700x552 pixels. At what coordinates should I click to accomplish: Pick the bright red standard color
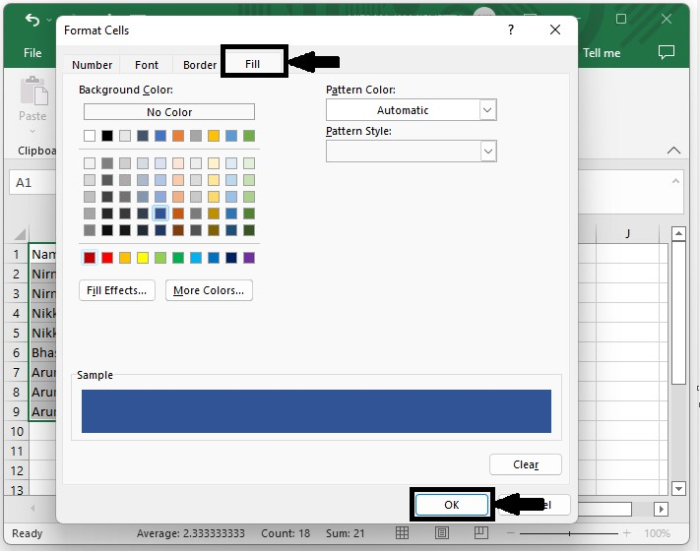(107, 258)
